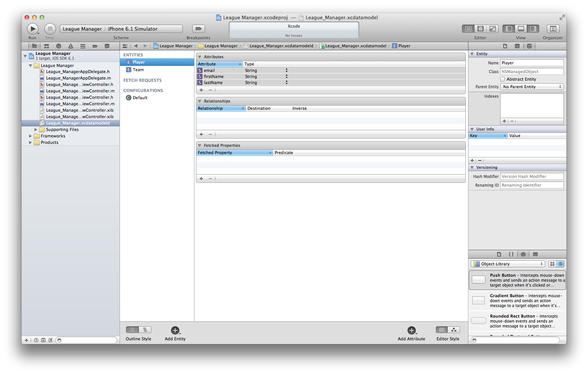Show the Project navigator tab
Image resolution: width=588 pixels, height=374 pixels.
pos(34,46)
